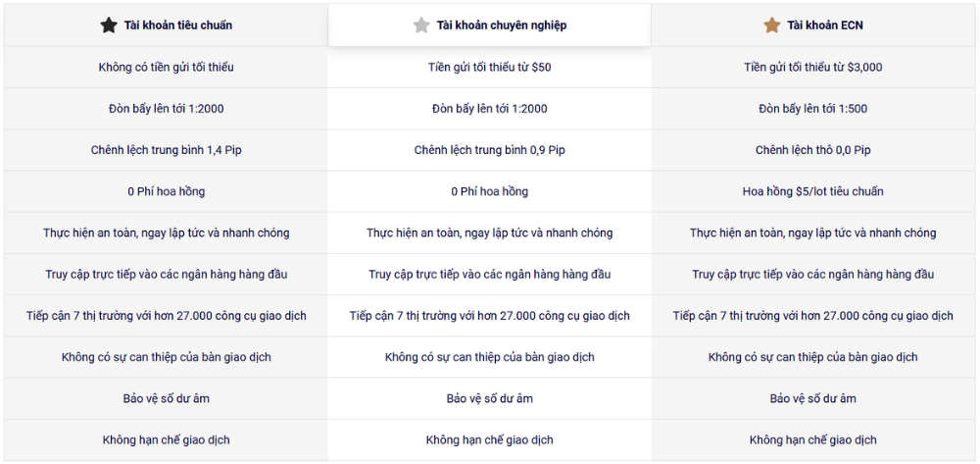Click 'Tiếp cận 7 thị trường' in Standard column
The width and height of the screenshot is (980, 464).
point(167,316)
